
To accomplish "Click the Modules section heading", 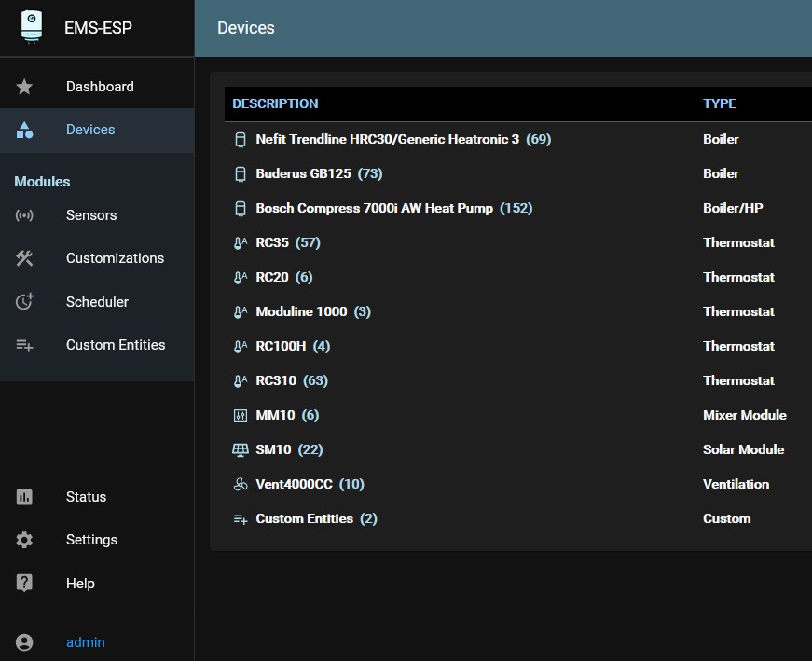I will click(x=42, y=182).
